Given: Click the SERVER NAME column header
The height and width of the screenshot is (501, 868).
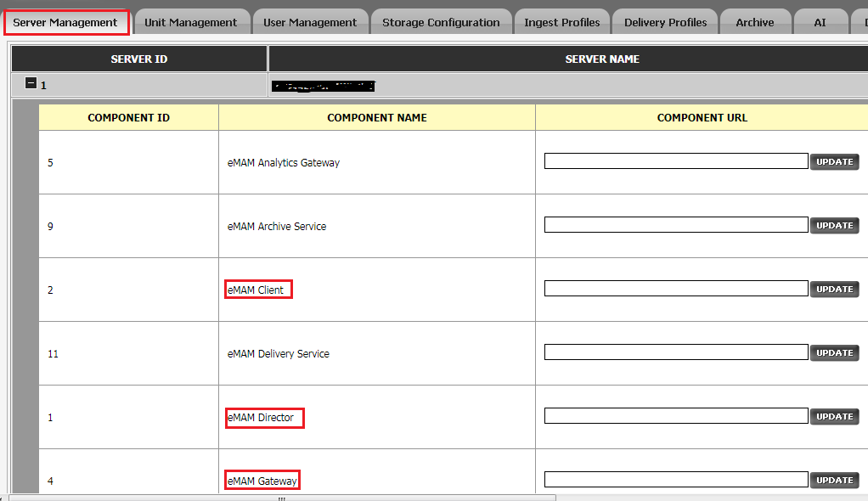Looking at the screenshot, I should (x=568, y=59).
